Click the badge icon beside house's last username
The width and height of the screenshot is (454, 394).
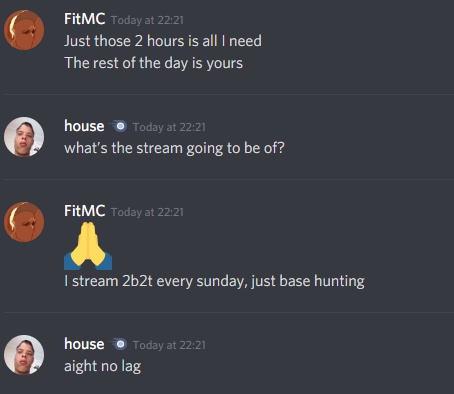119,344
